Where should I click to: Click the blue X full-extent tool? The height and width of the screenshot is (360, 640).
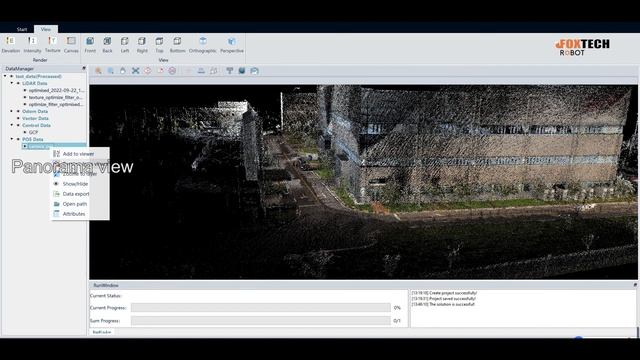[x=136, y=71]
